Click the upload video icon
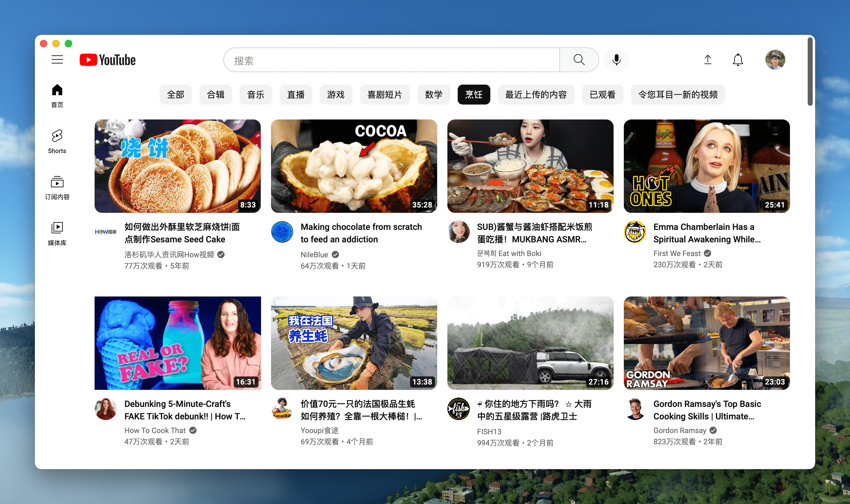This screenshot has height=504, width=850. (x=708, y=60)
